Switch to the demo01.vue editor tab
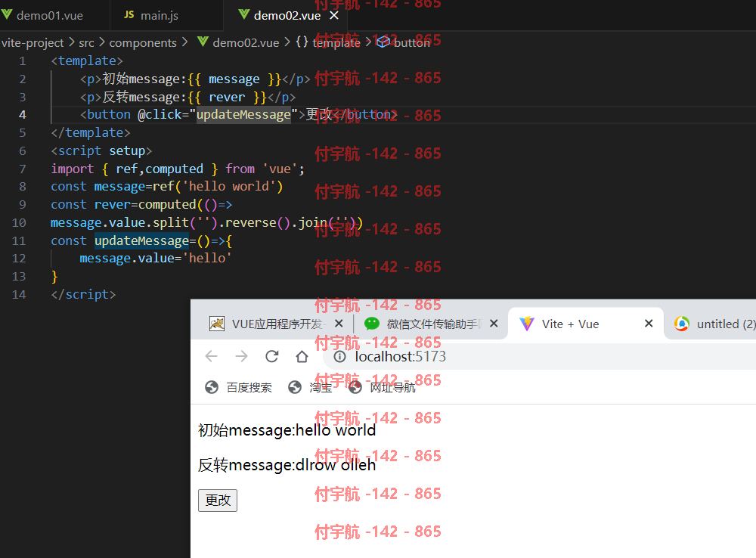The image size is (756, 558). (50, 15)
